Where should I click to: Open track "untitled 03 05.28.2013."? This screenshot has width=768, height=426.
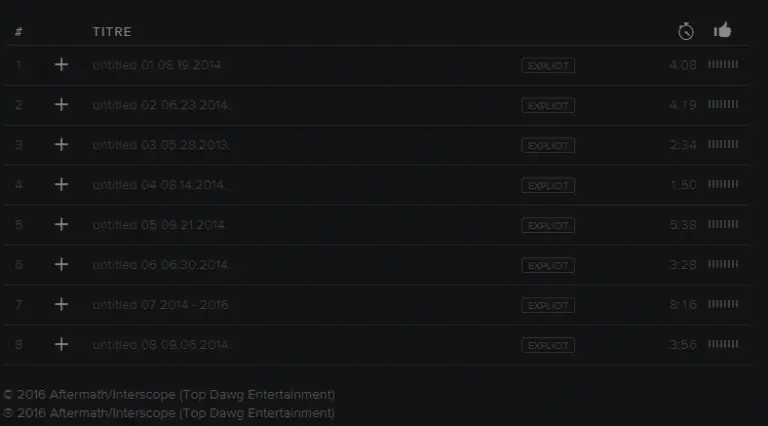161,145
